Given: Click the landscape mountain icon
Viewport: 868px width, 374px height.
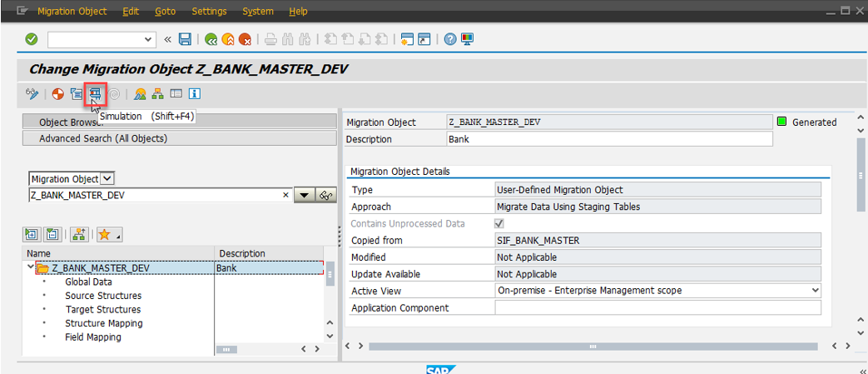Looking at the screenshot, I should [140, 93].
